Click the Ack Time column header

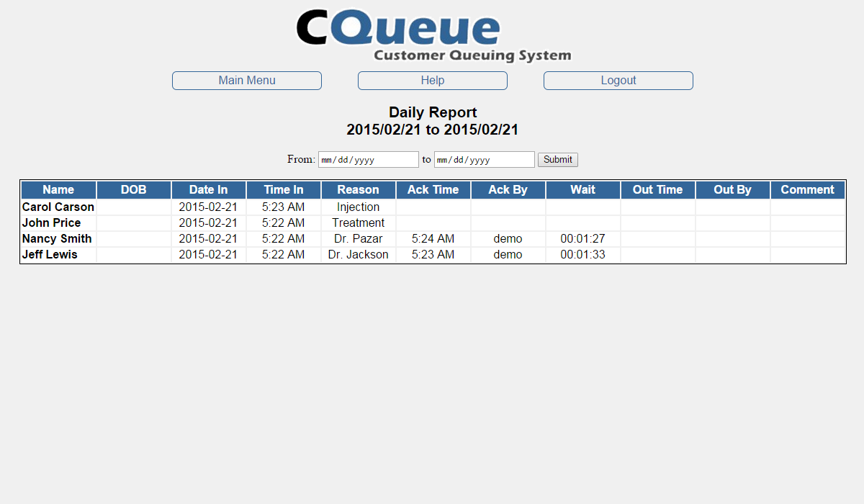(433, 190)
